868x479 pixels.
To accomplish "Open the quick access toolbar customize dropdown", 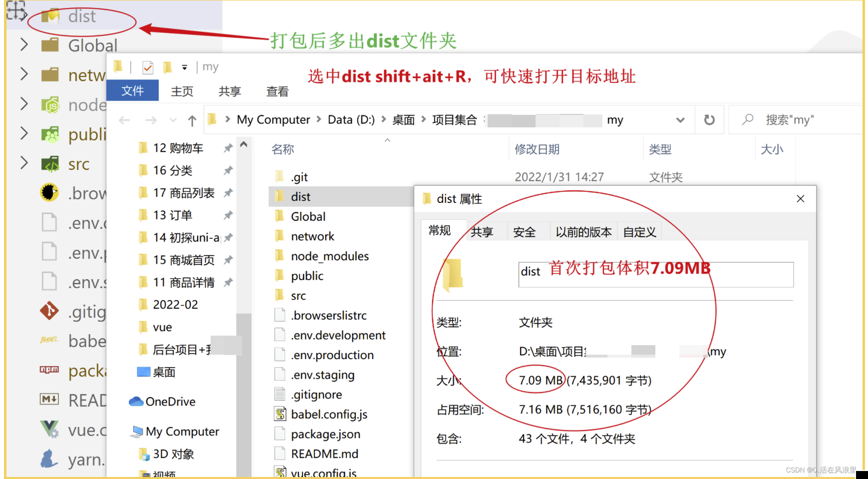I will click(x=185, y=67).
